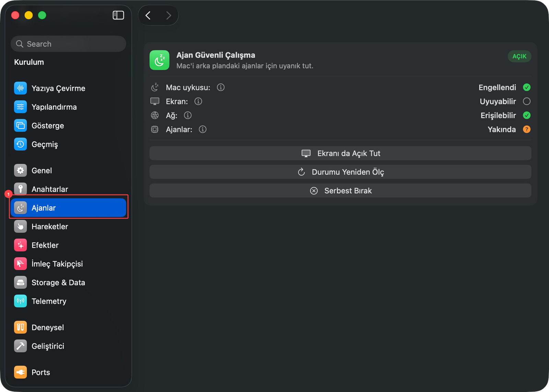Viewport: 549px width, 392px height.
Task: Click the Ports plug icon
Action: point(21,372)
